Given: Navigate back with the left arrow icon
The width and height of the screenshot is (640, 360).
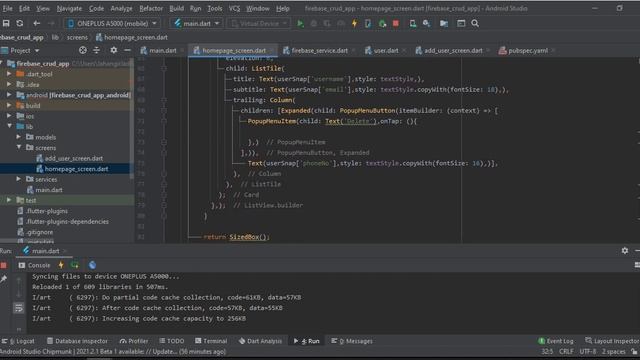Looking at the screenshot, I should 36,24.
